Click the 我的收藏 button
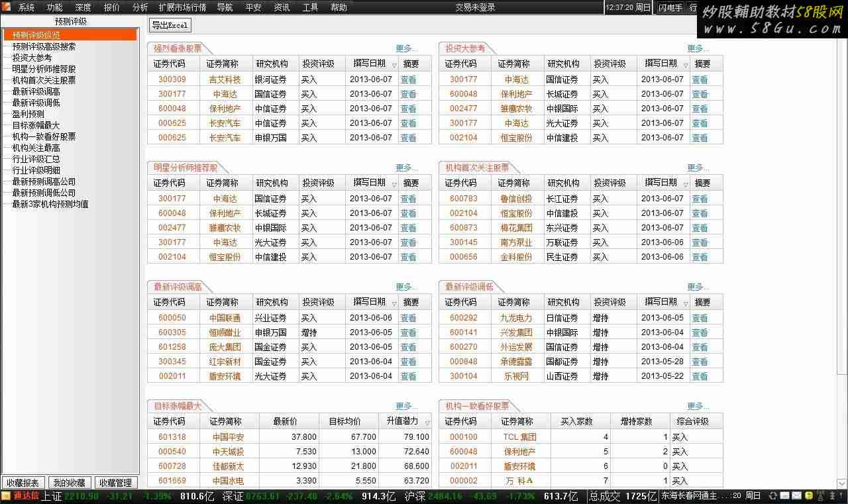This screenshot has width=848, height=504. coord(70,483)
